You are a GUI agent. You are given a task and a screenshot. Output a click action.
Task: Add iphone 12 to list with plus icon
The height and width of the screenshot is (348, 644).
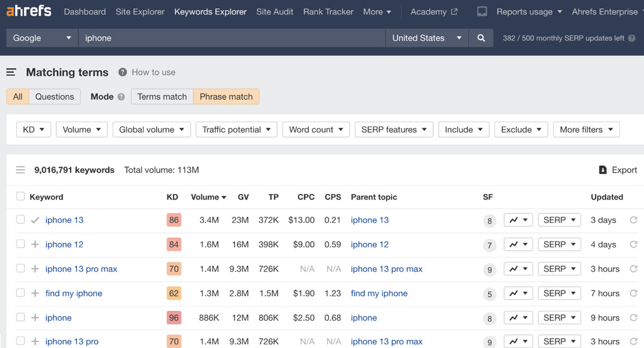(x=35, y=245)
